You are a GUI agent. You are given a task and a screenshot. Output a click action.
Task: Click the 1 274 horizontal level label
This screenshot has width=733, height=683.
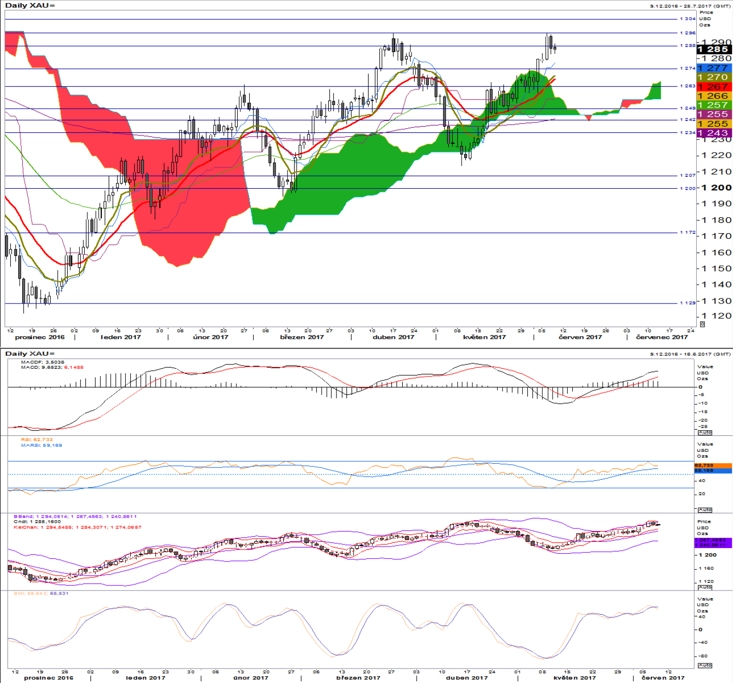click(688, 68)
